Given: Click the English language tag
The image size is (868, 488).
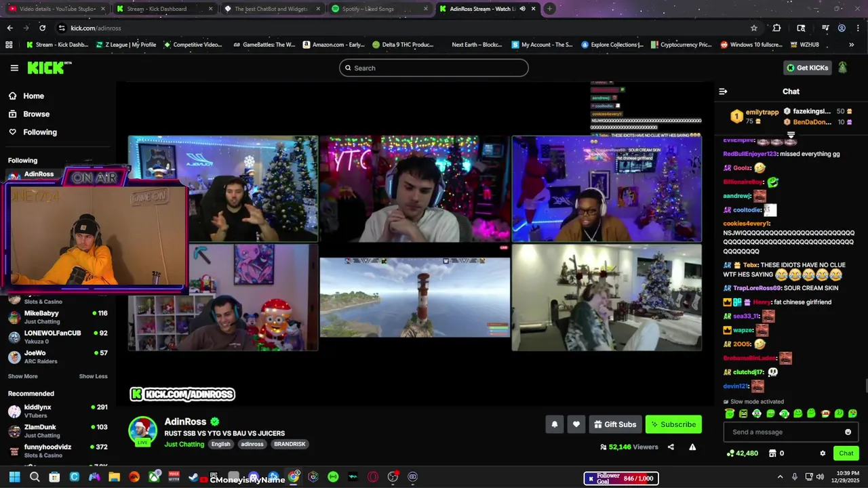Looking at the screenshot, I should pyautogui.click(x=220, y=444).
